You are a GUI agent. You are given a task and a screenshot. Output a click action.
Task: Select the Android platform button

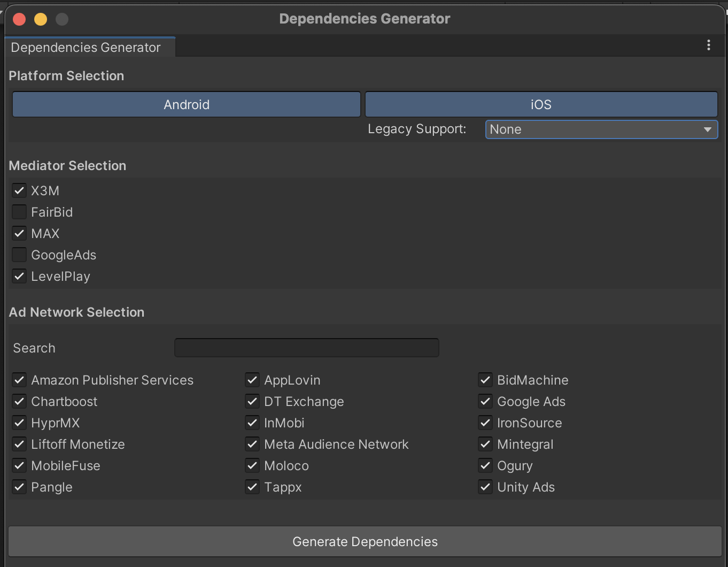point(187,104)
